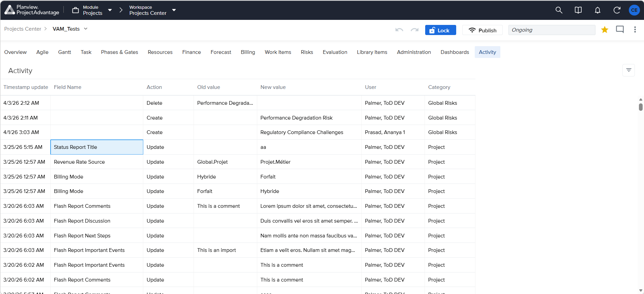This screenshot has width=644, height=294.
Task: Click the Regulatory Compliance Challenges cell
Action: coord(309,132)
